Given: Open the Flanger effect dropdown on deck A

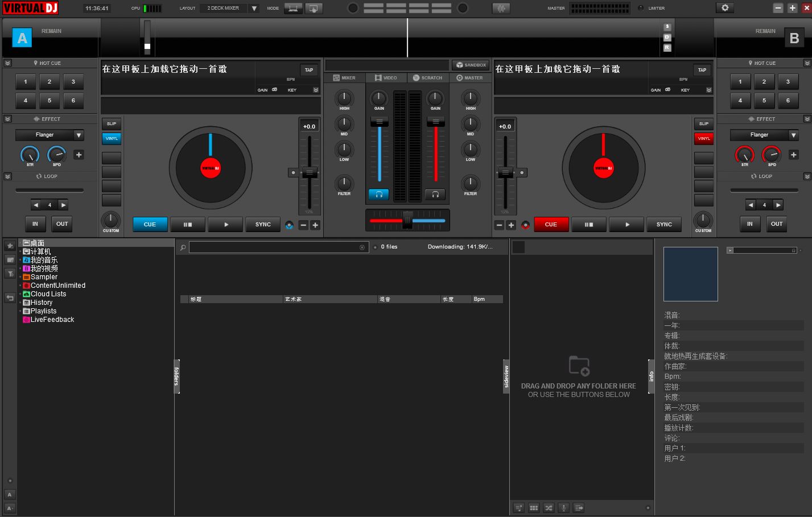Looking at the screenshot, I should (79, 135).
